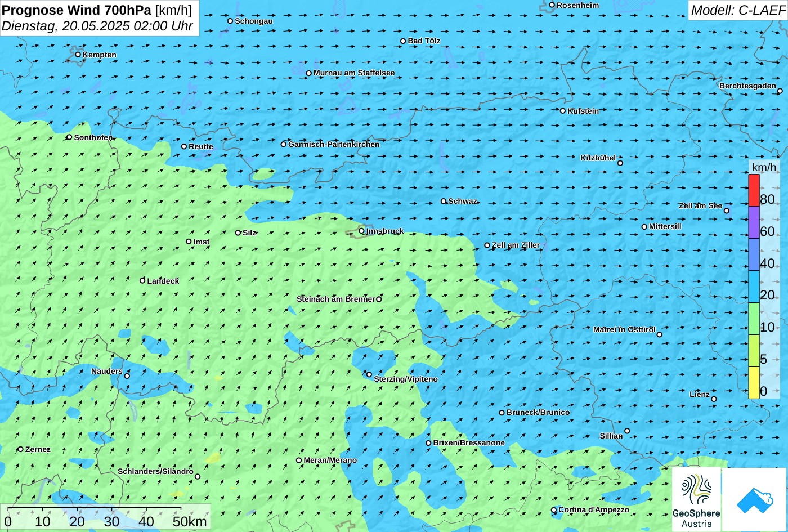Click the Bad Tölz city marker
Screen dimensions: 788x532
pos(403,41)
